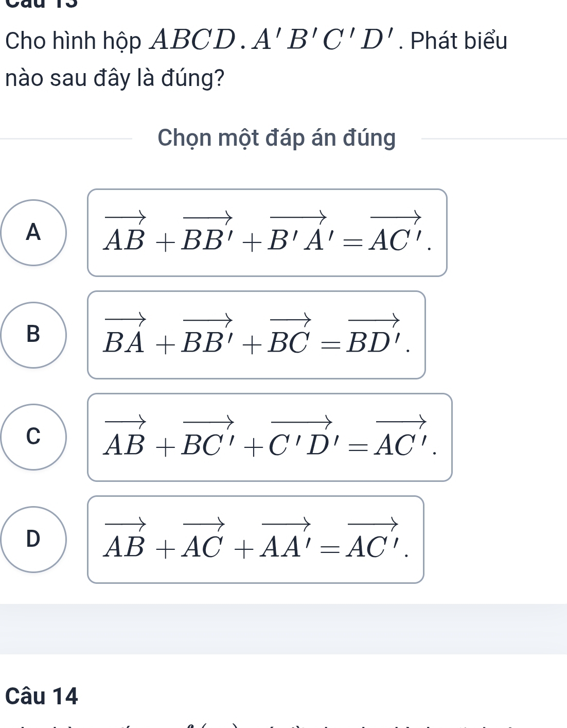Click the "Câu 14" heading

coord(42,696)
